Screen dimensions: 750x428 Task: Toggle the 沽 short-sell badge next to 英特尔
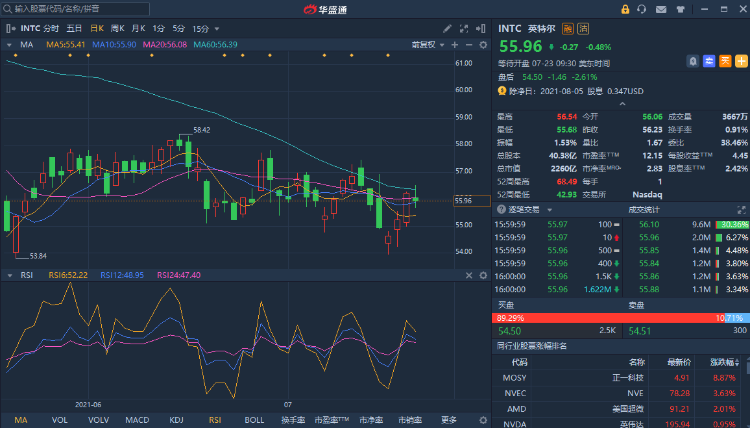(x=583, y=29)
